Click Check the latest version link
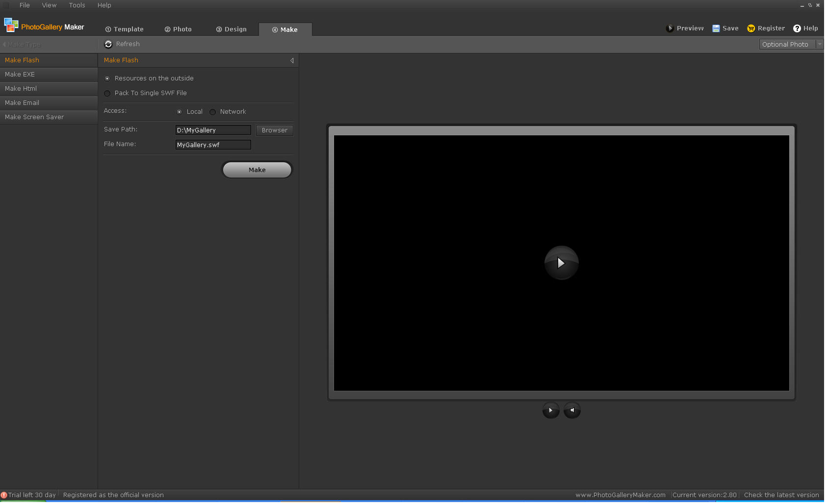 781,495
